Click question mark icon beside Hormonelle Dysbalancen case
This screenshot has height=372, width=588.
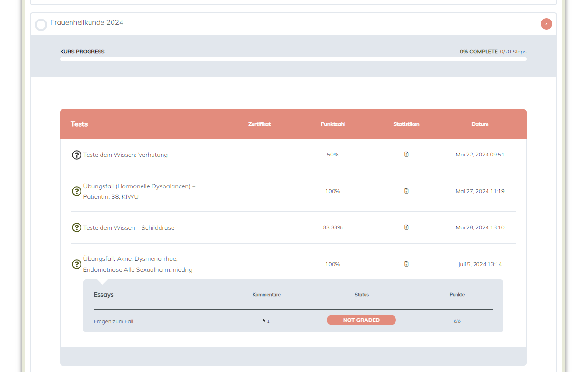click(x=76, y=191)
